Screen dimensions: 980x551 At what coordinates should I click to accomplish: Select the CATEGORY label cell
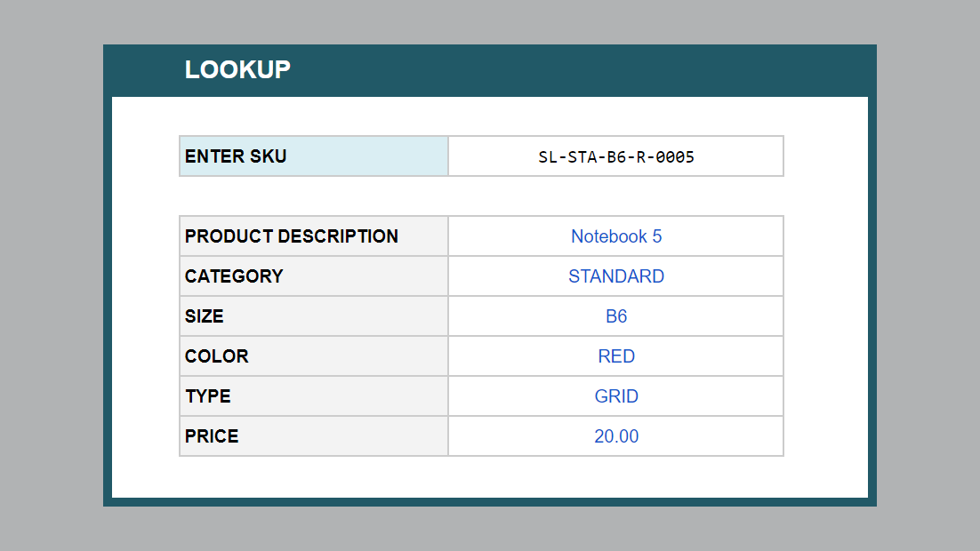[x=313, y=276]
